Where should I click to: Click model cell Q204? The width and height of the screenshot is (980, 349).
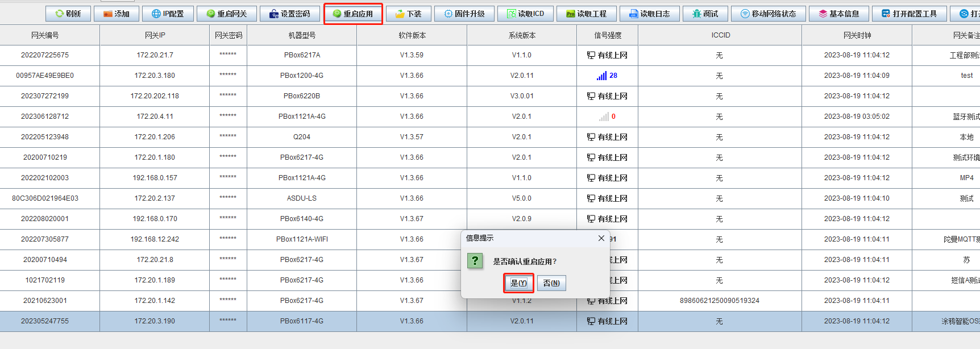(302, 137)
